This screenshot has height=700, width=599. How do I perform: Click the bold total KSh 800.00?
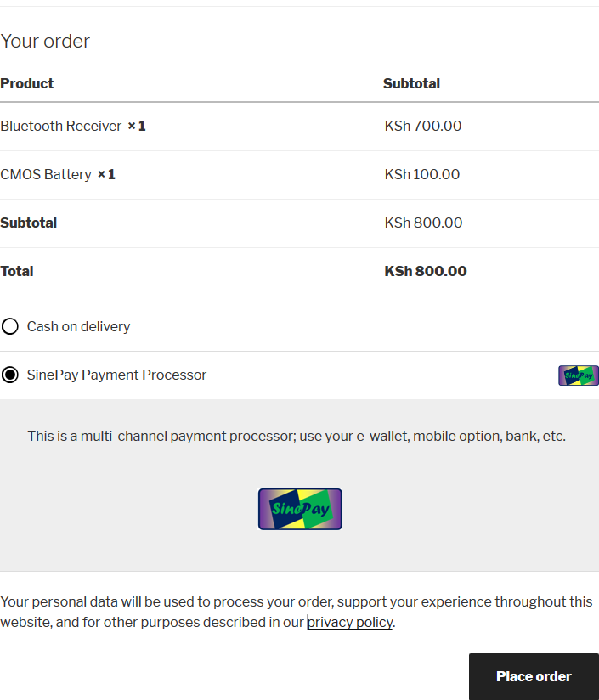(x=426, y=271)
